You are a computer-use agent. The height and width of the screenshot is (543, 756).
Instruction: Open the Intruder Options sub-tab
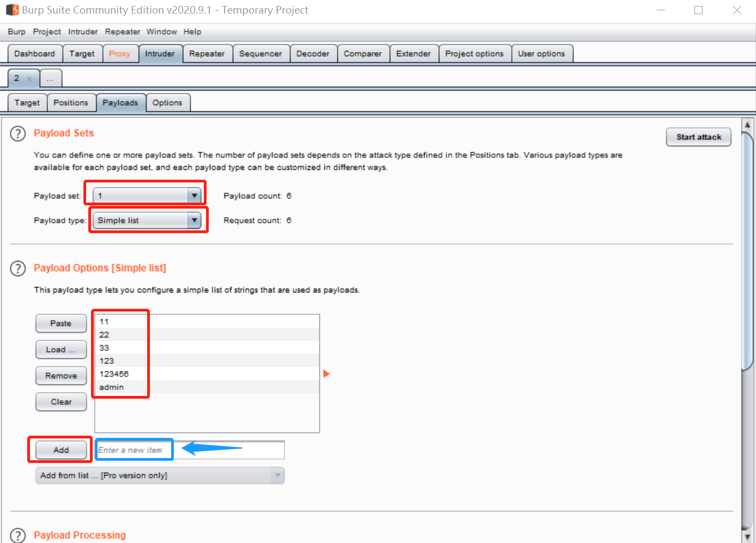pos(167,102)
